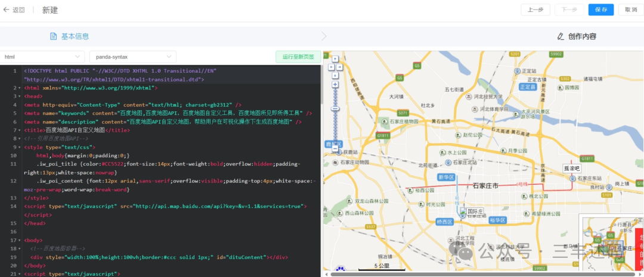Viewport: 644px width, 277px height.
Task: Click the 石家庄市 city label
Action: click(486, 186)
